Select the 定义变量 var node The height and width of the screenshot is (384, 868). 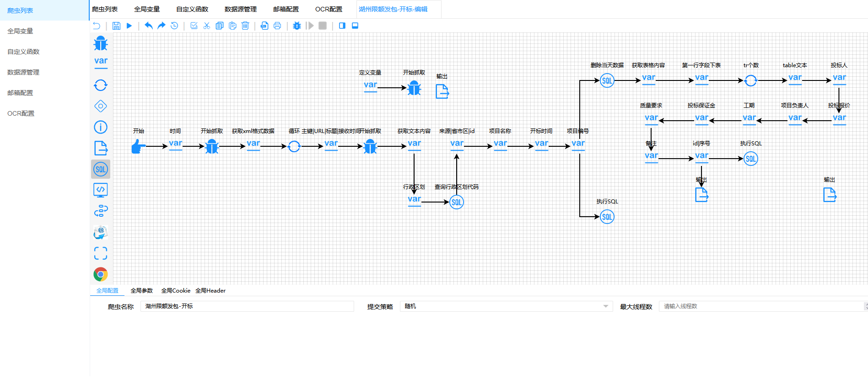click(x=371, y=86)
